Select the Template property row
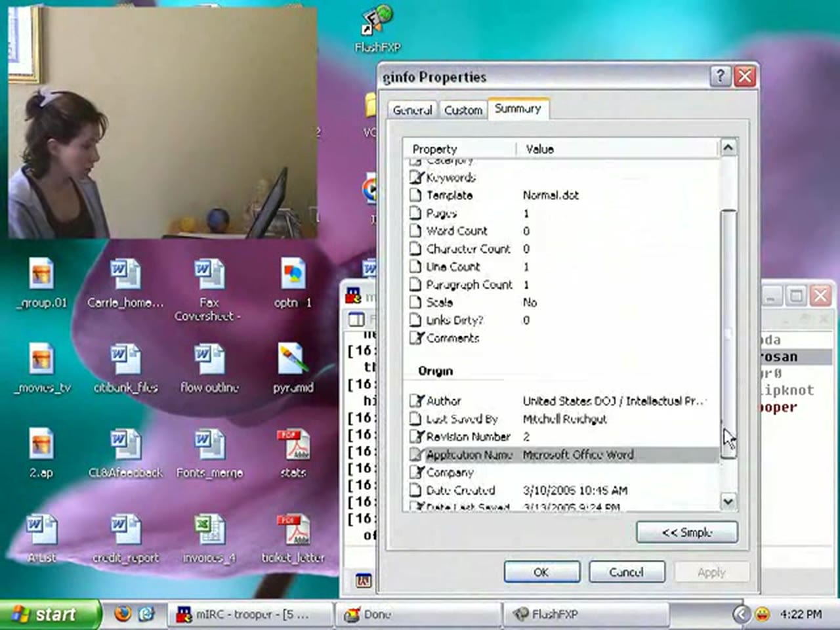Viewport: 840px width, 630px height. 562,195
